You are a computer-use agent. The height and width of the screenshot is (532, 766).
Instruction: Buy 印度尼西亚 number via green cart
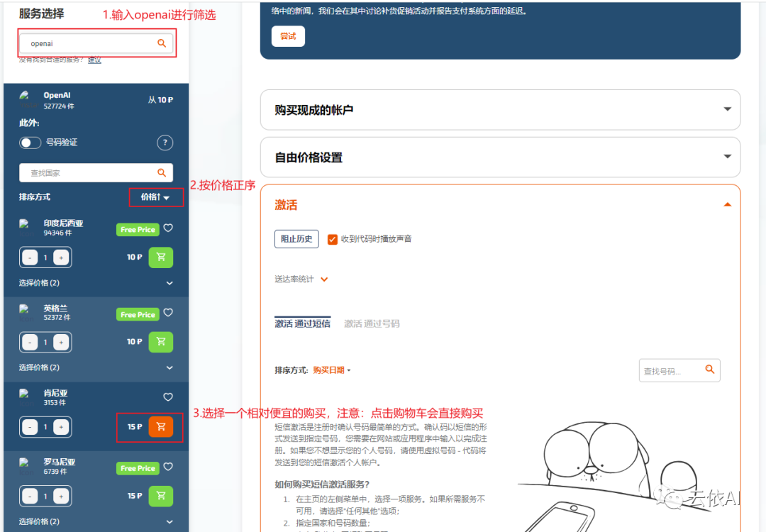pyautogui.click(x=161, y=257)
